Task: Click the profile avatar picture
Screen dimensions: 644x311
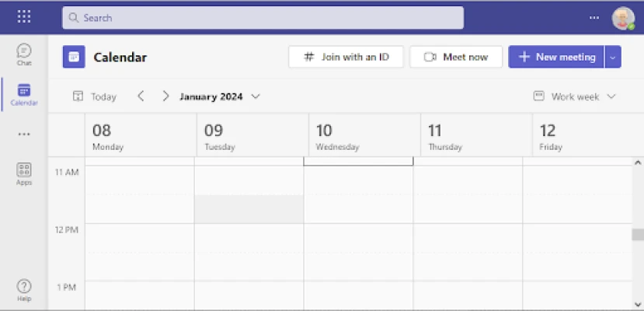Action: pyautogui.click(x=623, y=17)
